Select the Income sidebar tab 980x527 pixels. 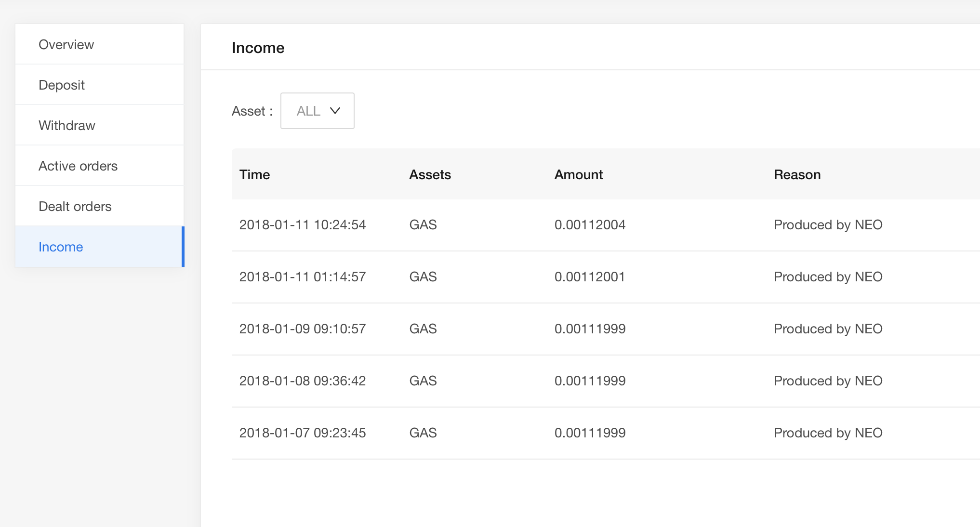(61, 247)
